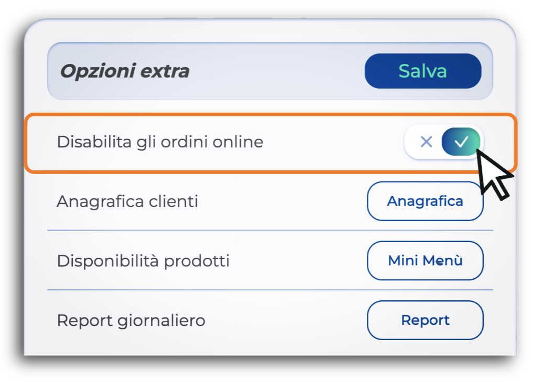
Task: Click the orange-highlighted online orders row
Action: (x=270, y=143)
